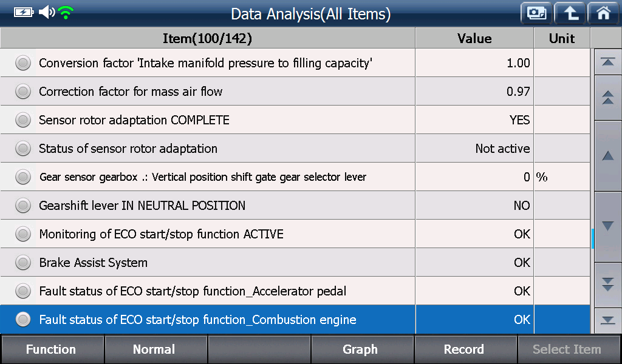Select Monitoring of ECO start/stop function ACTIVE row
622x364 pixels.
[295, 234]
